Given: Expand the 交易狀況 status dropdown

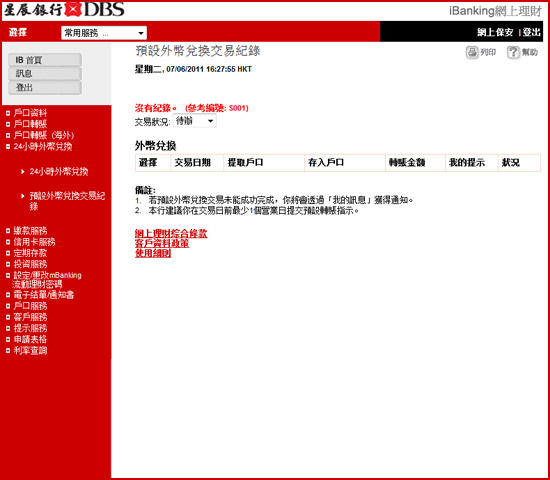Looking at the screenshot, I should (x=194, y=121).
